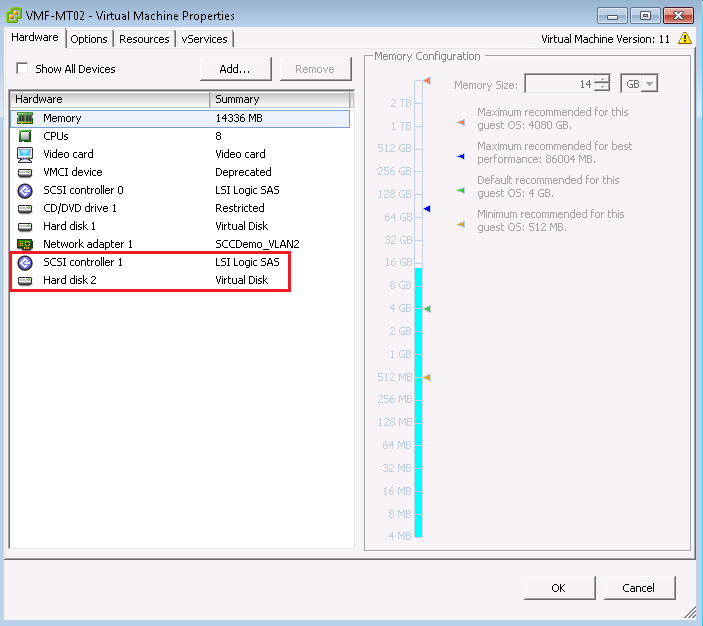Increase memory size with stepper arrow
Viewport: 703px width, 626px height.
(x=602, y=80)
